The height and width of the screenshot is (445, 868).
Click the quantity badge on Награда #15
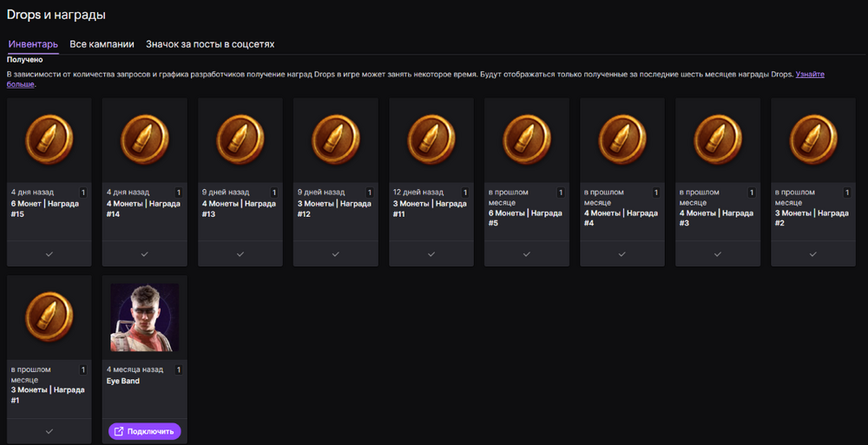83,193
